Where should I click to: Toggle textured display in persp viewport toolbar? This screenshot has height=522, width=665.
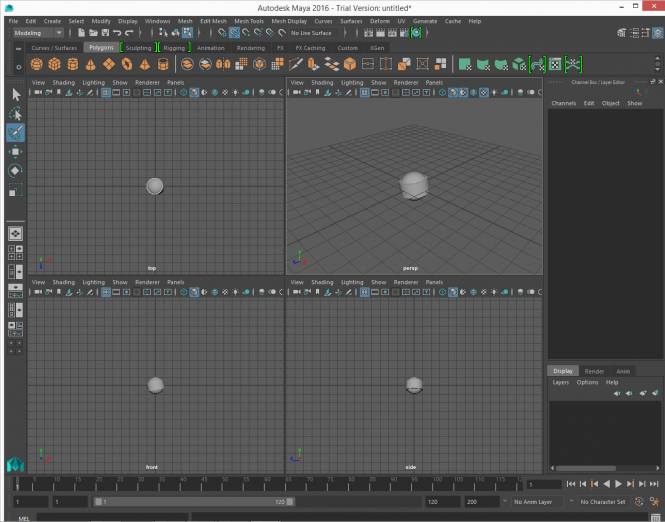click(484, 92)
